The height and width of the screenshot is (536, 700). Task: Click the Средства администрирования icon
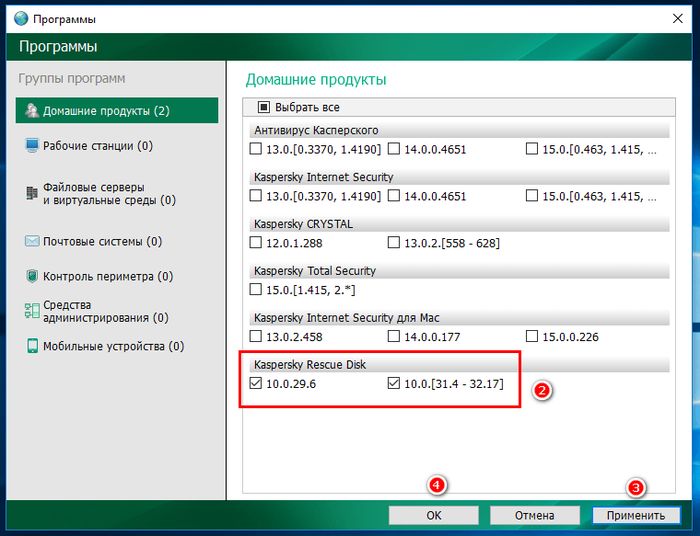[x=32, y=311]
